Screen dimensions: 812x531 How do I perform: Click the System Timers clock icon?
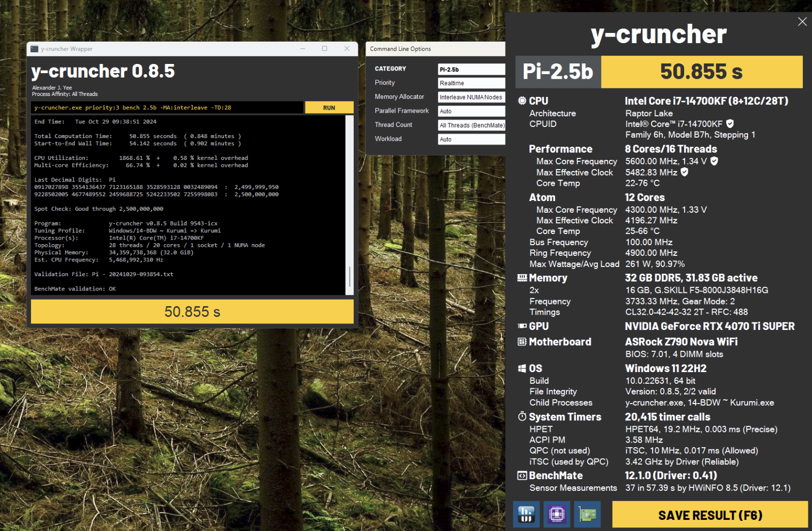pos(522,416)
